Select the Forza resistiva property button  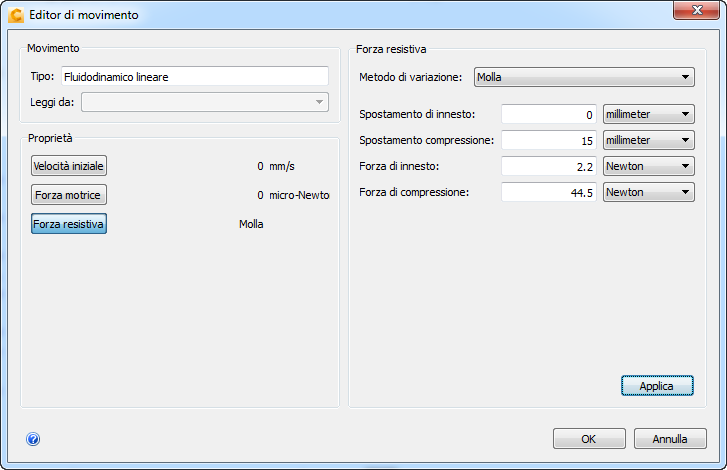69,224
